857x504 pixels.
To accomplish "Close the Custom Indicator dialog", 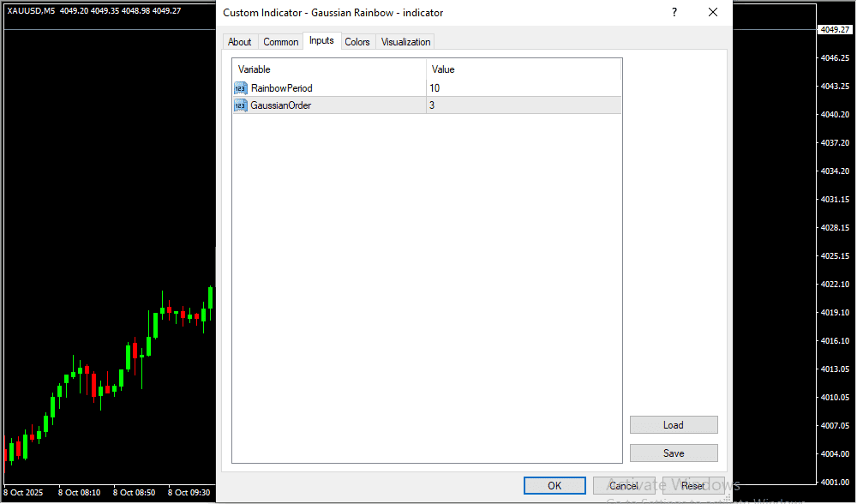I will (x=712, y=13).
